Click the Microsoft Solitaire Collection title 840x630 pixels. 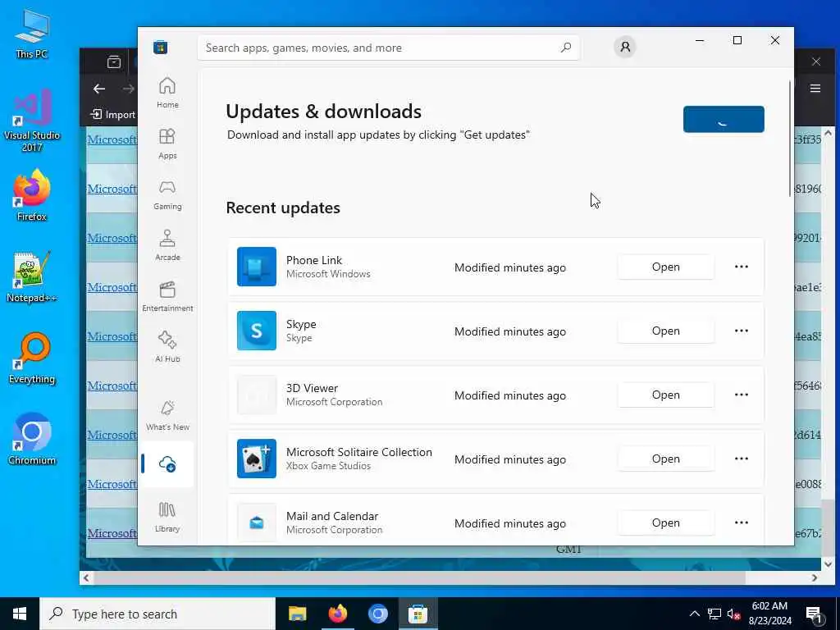[359, 452]
